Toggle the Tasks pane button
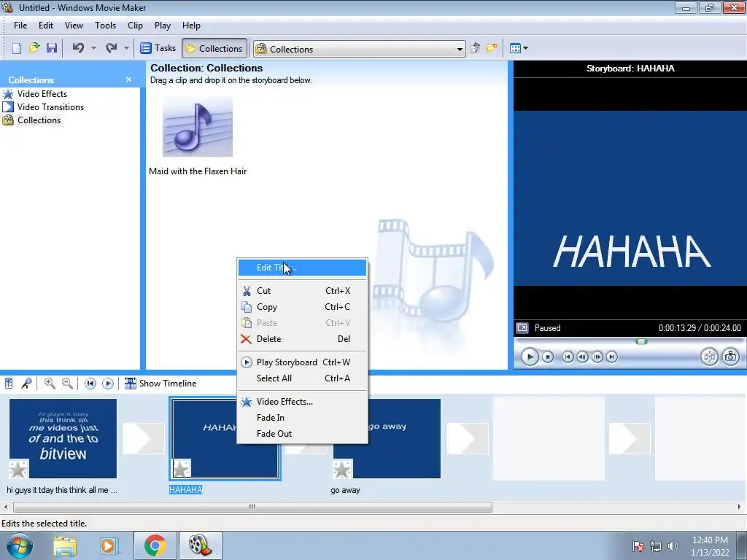 (x=158, y=48)
